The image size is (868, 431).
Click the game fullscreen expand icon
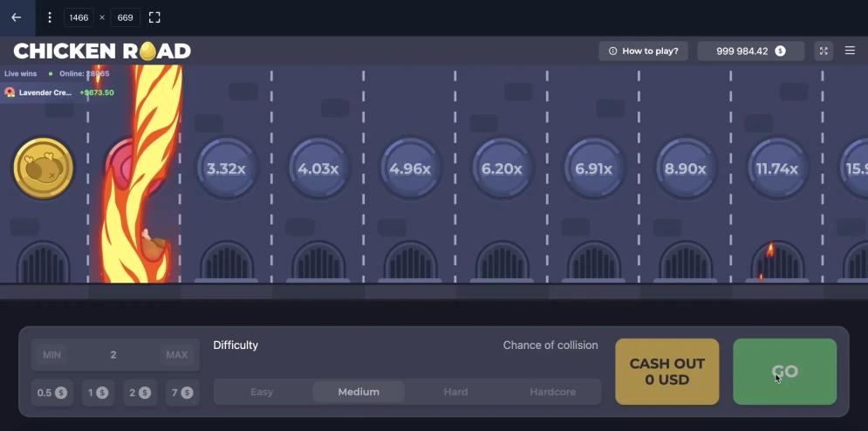pos(824,51)
